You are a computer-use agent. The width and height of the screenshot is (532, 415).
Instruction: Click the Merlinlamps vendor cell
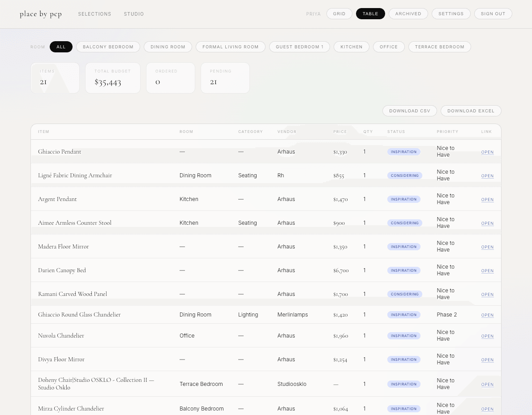click(292, 315)
